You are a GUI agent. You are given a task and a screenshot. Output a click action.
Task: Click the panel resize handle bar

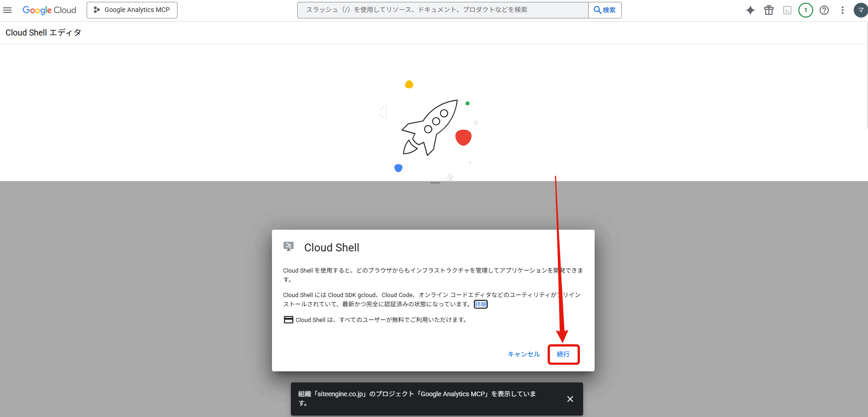[435, 183]
